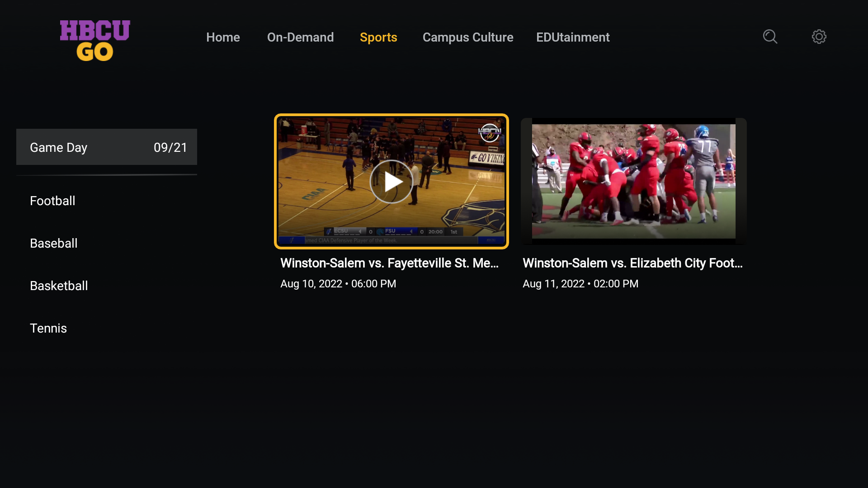Open the EDUtainment section
This screenshot has height=488, width=868.
pos(572,37)
